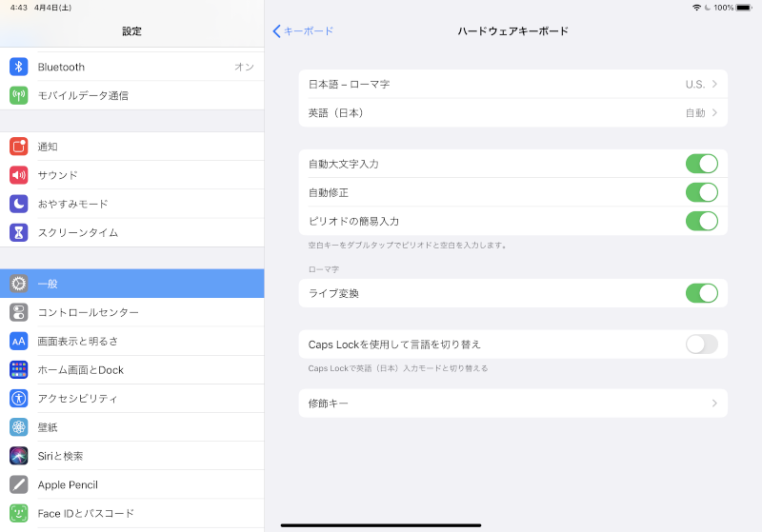Image resolution: width=762 pixels, height=532 pixels.
Task: Open Apple Pencil settings
Action: pyautogui.click(x=131, y=484)
